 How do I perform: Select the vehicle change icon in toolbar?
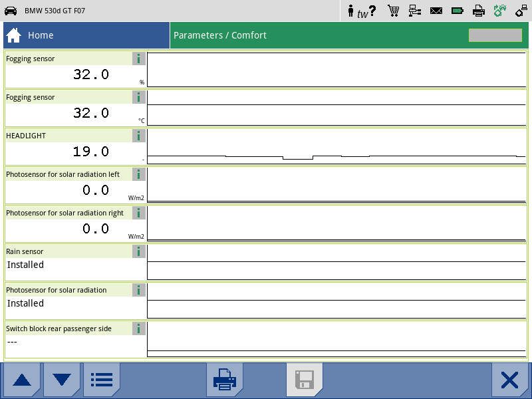coord(499,11)
